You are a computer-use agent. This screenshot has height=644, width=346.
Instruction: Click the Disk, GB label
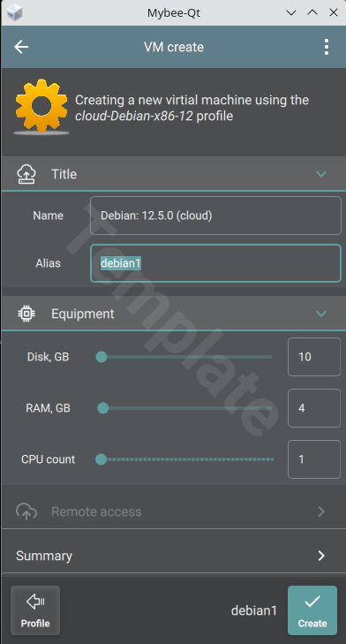click(x=48, y=357)
